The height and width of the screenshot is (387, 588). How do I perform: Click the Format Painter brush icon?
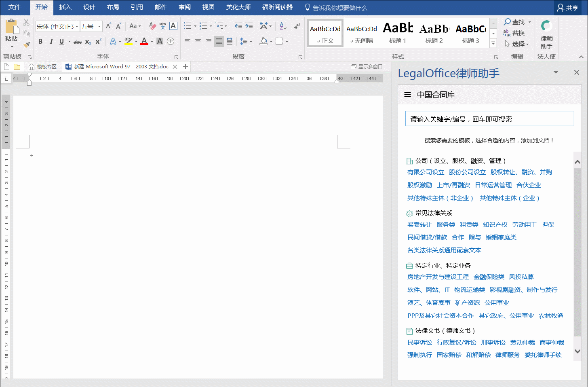tap(27, 44)
